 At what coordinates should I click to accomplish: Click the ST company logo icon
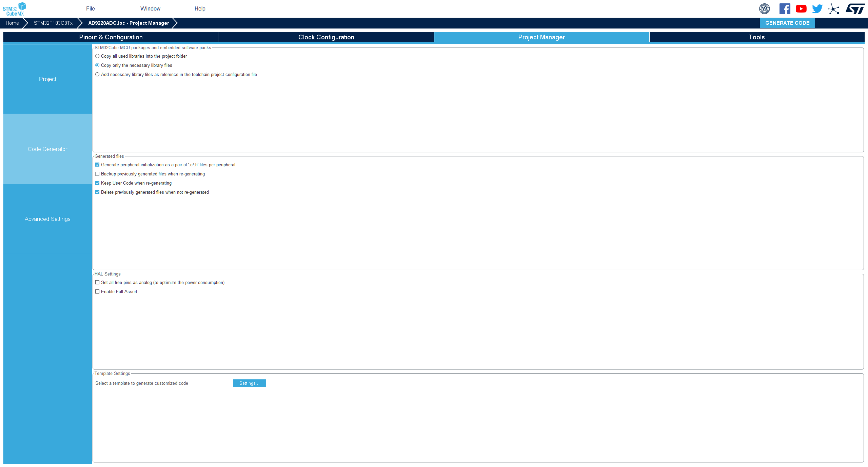[854, 9]
